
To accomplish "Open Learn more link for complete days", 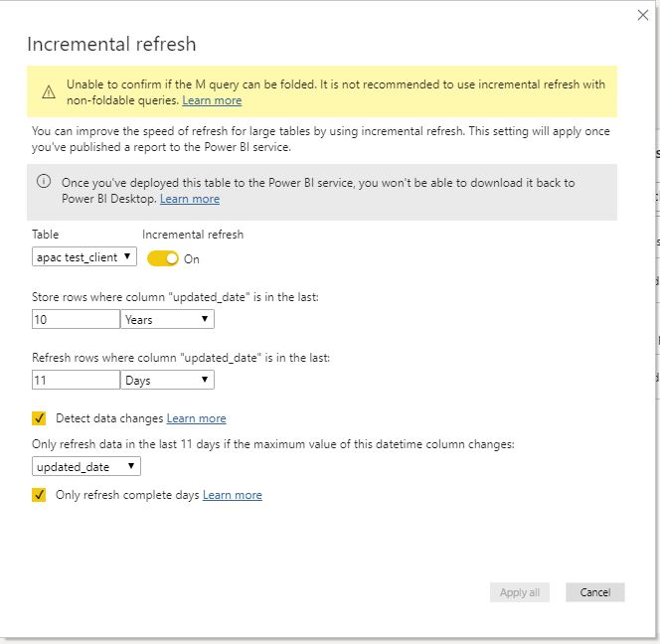I will coord(233,495).
